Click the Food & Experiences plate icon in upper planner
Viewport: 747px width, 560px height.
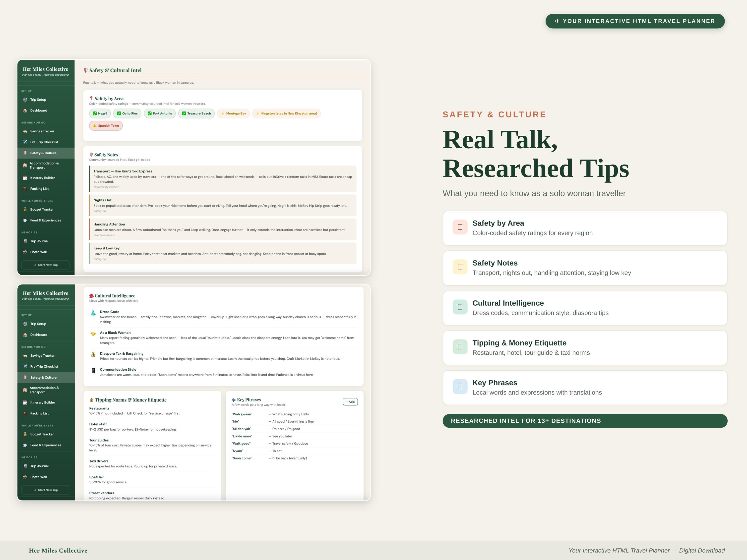pos(25,221)
